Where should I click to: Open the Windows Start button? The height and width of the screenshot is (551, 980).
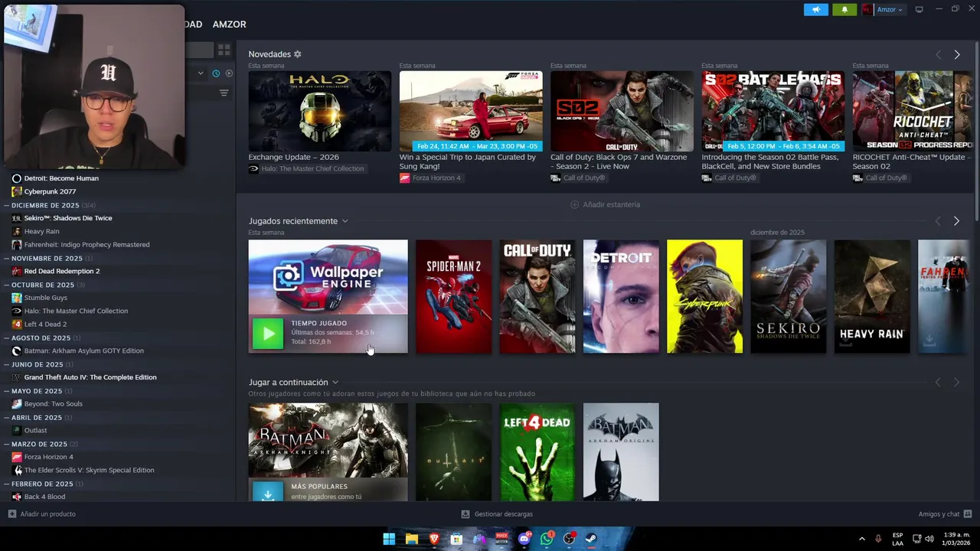pos(389,539)
